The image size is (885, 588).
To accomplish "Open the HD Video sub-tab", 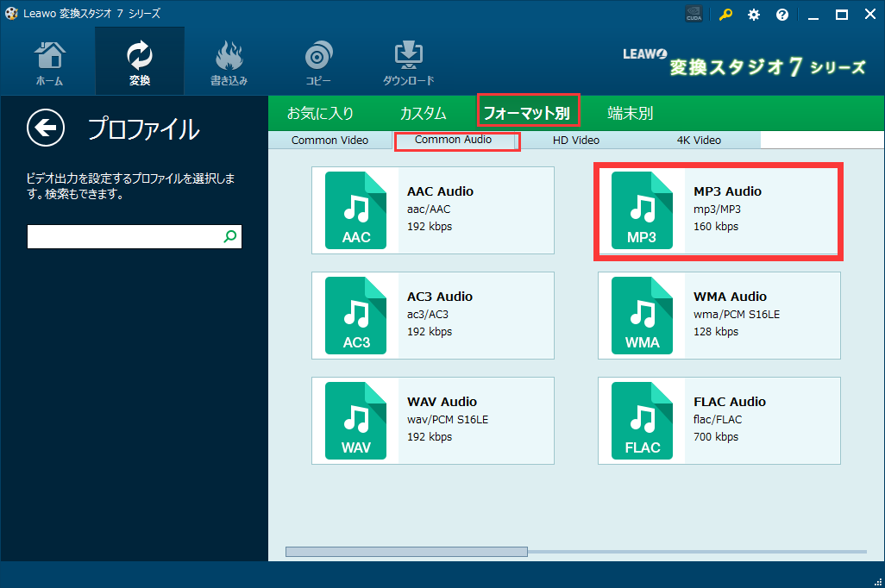I will pos(574,140).
